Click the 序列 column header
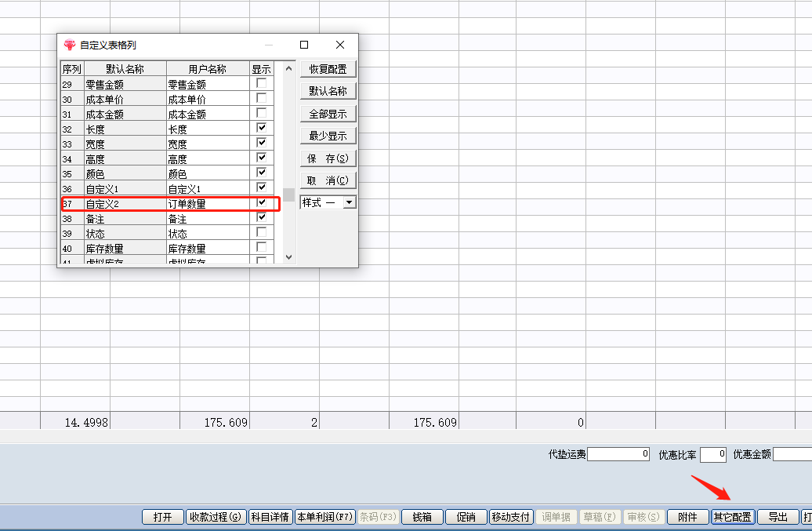The height and width of the screenshot is (531, 812). 72,69
